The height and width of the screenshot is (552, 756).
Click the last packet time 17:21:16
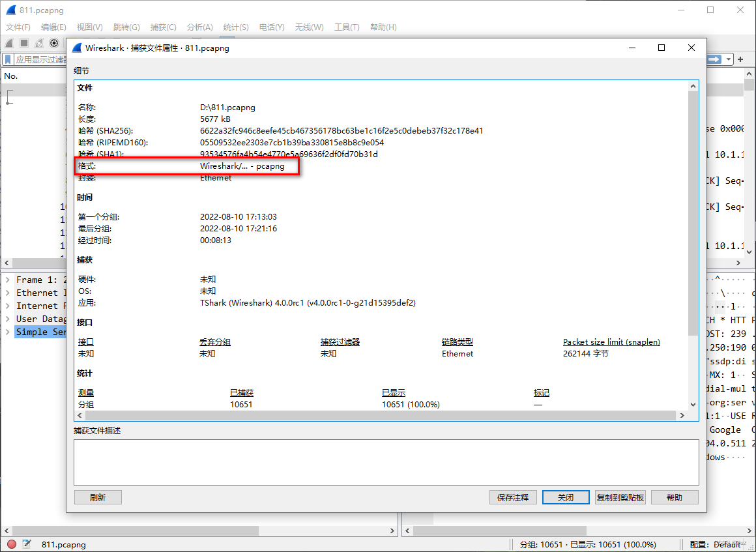238,228
